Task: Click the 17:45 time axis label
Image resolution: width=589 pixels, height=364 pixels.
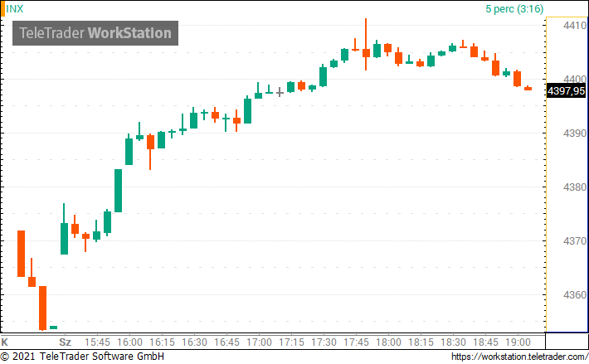Action: click(x=356, y=342)
